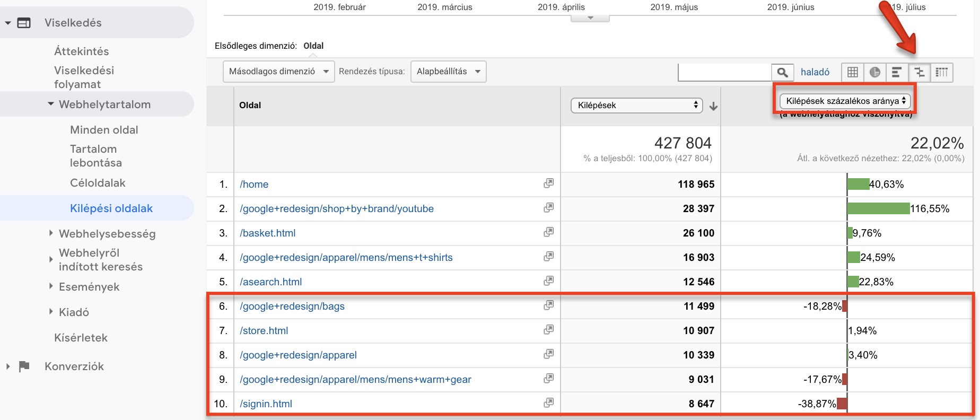Open Viselkedési folyamat report
Viewport: 980px width, 420px height.
pos(84,77)
